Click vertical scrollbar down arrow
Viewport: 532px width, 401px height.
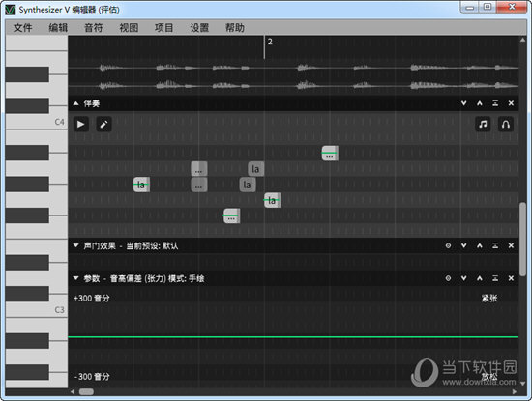(523, 384)
